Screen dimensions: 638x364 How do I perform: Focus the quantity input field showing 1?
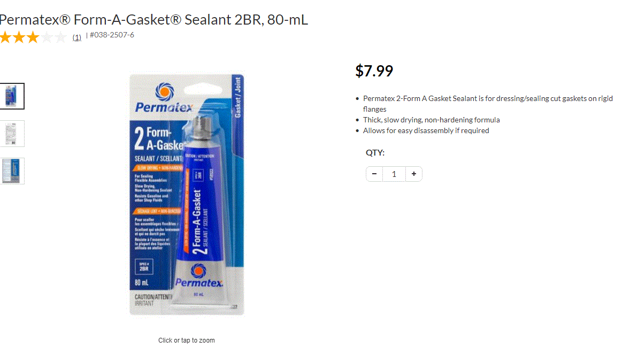pos(394,174)
